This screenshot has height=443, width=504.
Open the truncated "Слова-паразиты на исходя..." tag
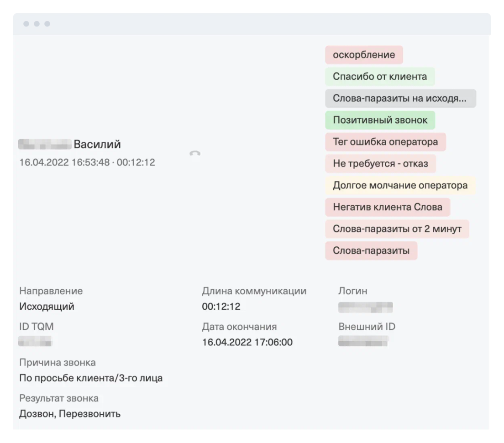tap(400, 99)
